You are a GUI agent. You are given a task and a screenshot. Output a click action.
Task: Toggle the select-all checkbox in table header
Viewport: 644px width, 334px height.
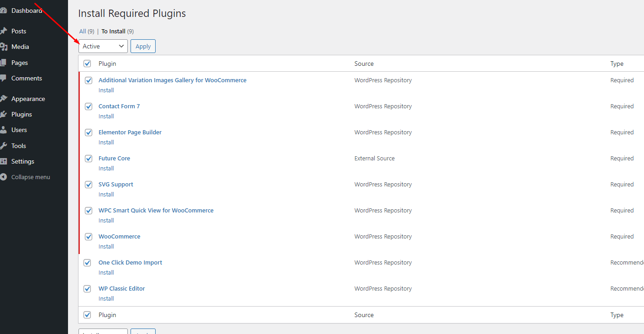pos(87,64)
